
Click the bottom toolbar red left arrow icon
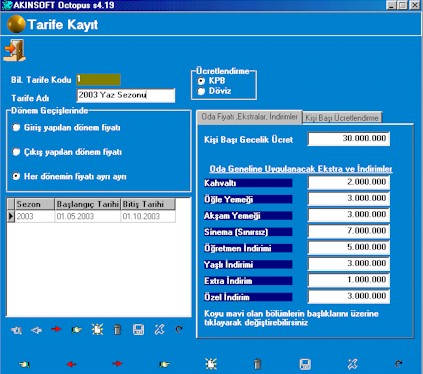point(71,364)
